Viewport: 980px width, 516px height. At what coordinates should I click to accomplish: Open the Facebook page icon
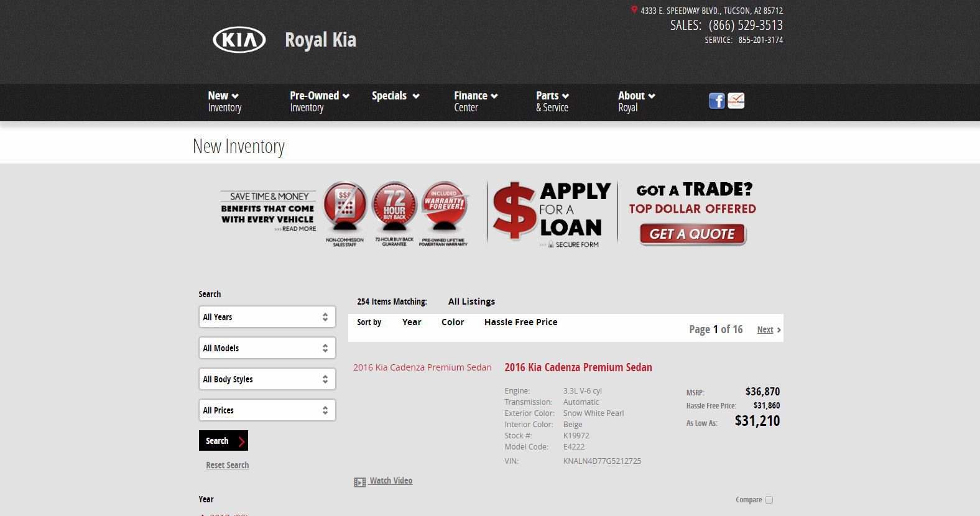pos(716,101)
